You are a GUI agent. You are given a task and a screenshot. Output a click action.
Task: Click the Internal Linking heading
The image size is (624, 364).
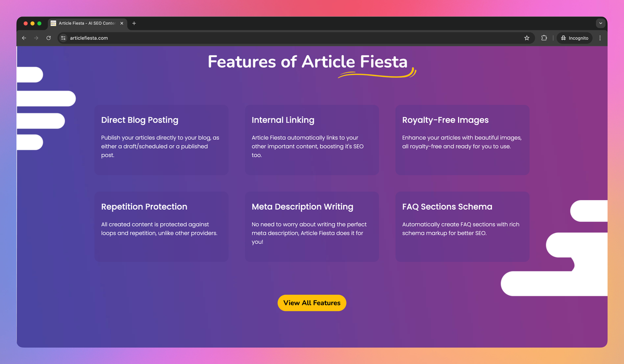point(283,120)
